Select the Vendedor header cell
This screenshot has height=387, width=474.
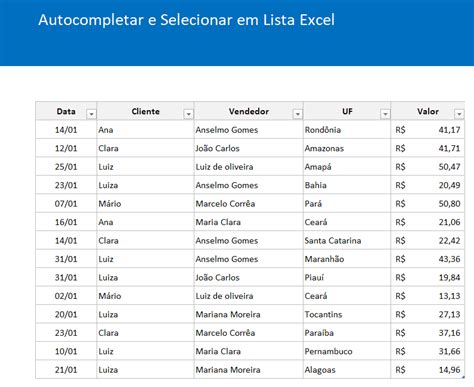coord(249,111)
